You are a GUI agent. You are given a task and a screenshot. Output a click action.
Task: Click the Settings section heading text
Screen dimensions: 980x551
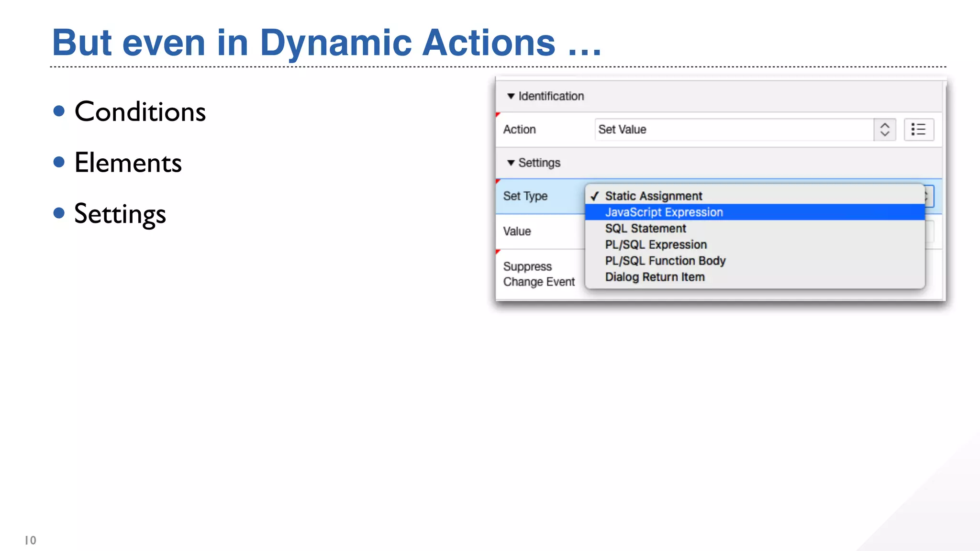tap(539, 163)
